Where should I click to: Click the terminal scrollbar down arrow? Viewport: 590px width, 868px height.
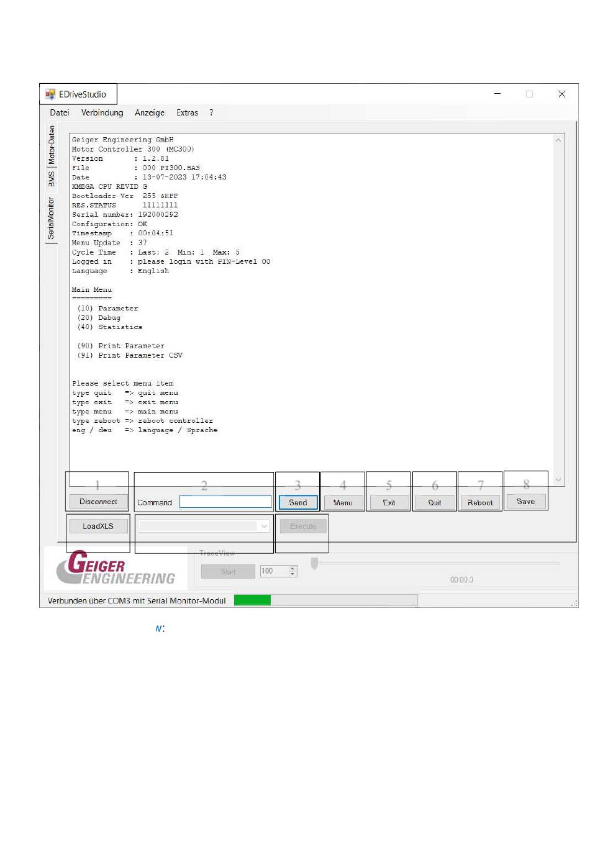(558, 479)
